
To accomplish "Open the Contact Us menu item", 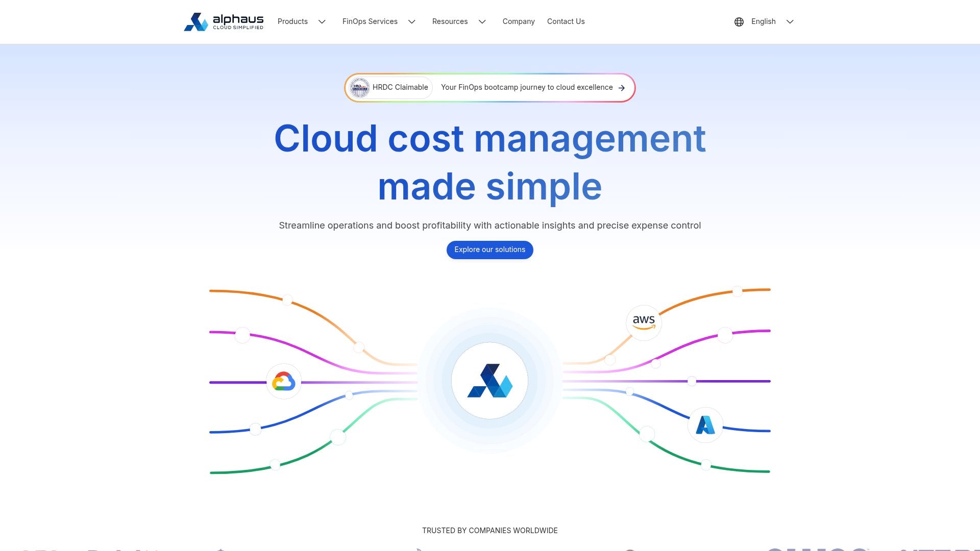I will (566, 21).
